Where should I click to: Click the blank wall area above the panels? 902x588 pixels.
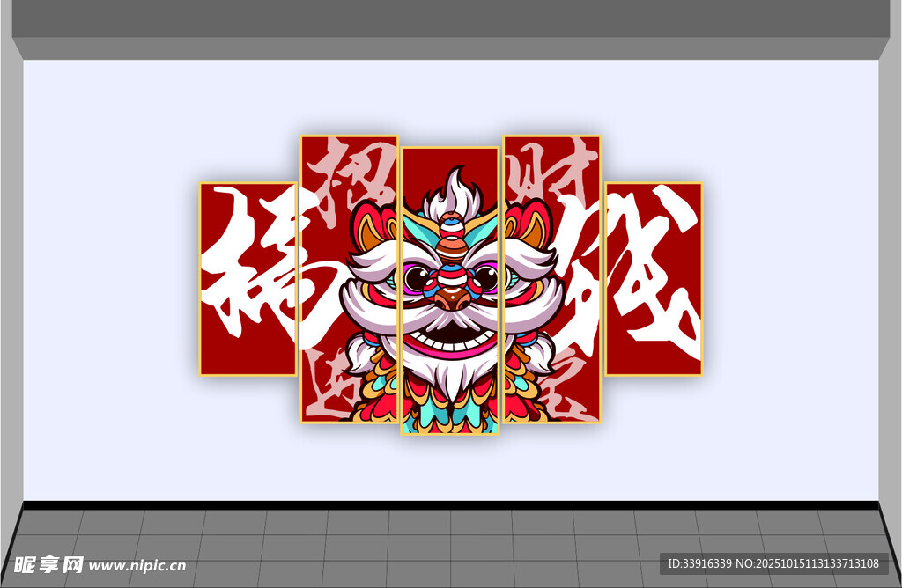pyautogui.click(x=451, y=97)
